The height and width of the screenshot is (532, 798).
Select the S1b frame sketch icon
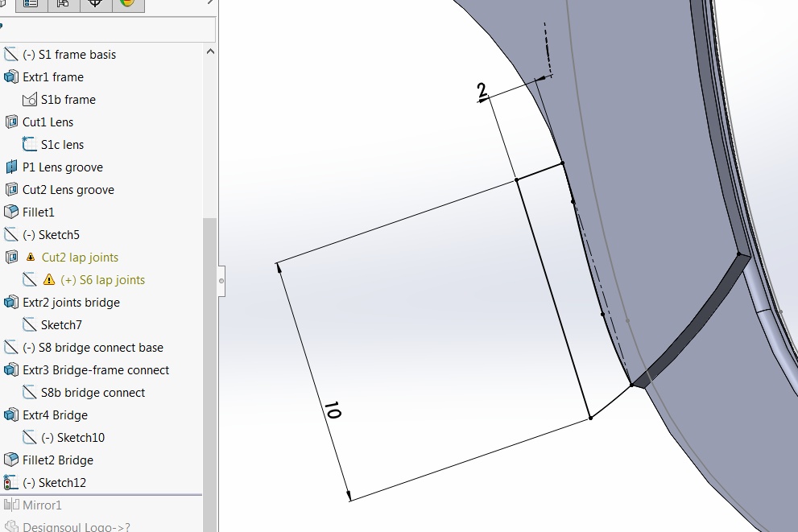coord(30,99)
